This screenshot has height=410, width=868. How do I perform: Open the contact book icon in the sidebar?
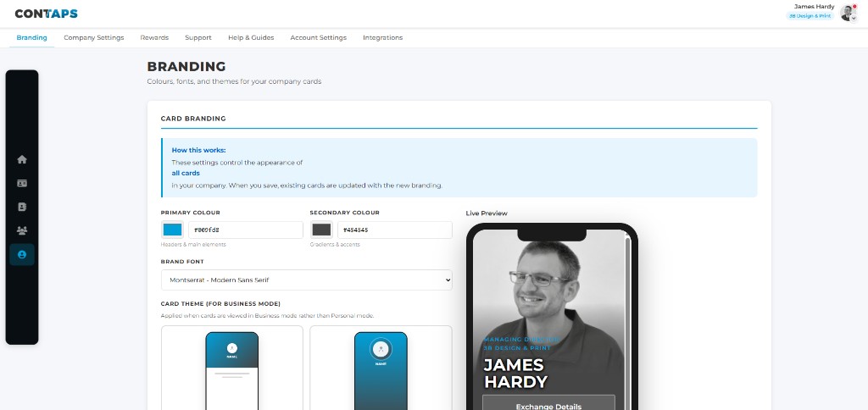(21, 207)
